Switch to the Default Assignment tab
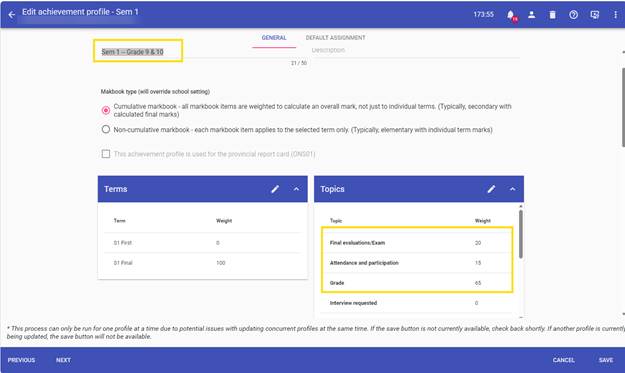Image resolution: width=625 pixels, height=373 pixels. (x=335, y=37)
